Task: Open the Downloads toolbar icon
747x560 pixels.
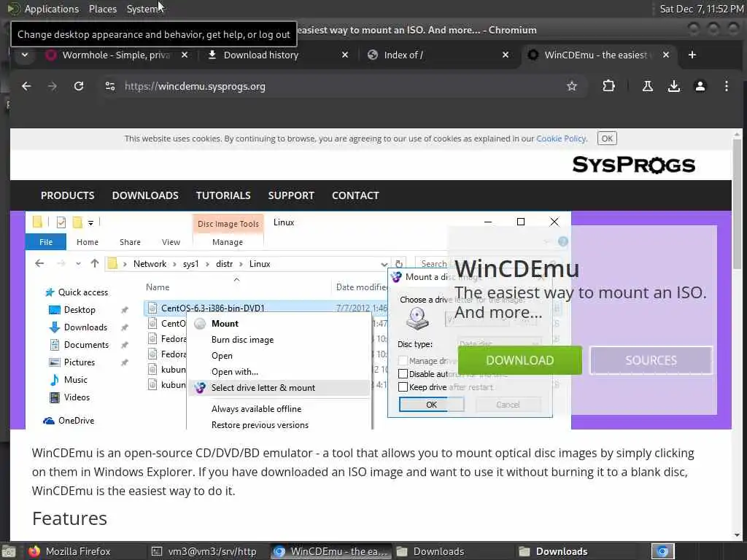Action: pyautogui.click(x=673, y=86)
